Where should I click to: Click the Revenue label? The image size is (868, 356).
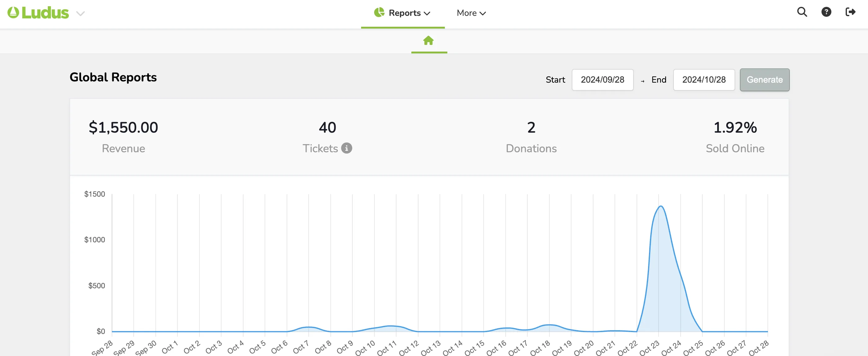123,148
